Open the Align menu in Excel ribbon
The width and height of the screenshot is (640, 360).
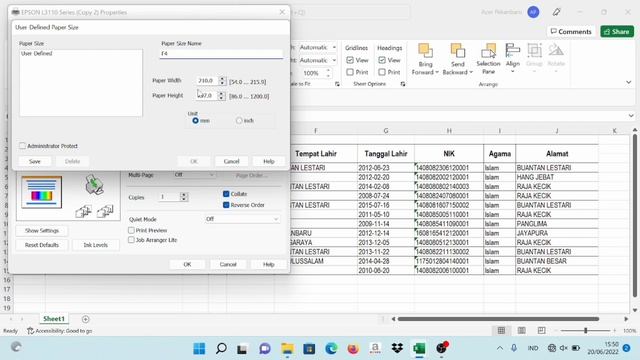point(513,58)
